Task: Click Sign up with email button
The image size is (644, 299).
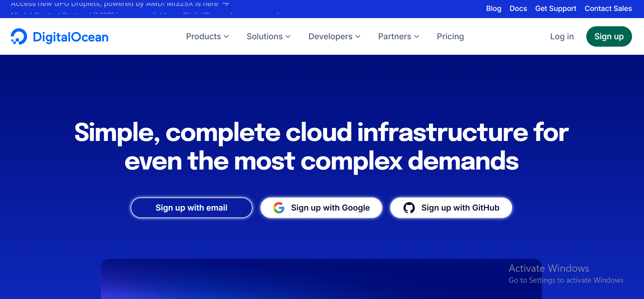Action: [x=191, y=208]
